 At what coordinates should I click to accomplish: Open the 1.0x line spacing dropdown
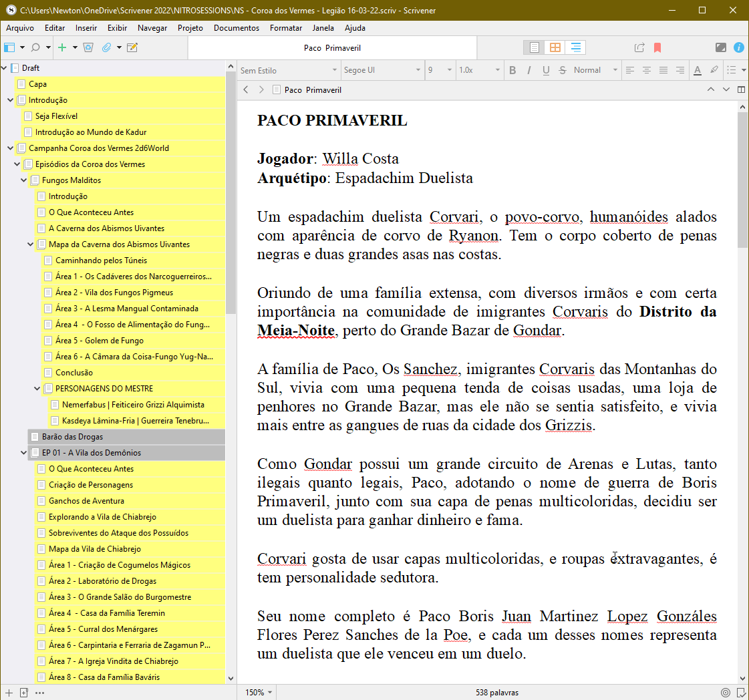coord(479,70)
